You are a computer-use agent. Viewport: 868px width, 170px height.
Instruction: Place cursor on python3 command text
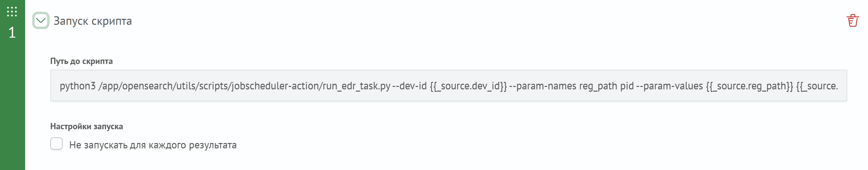[78, 86]
